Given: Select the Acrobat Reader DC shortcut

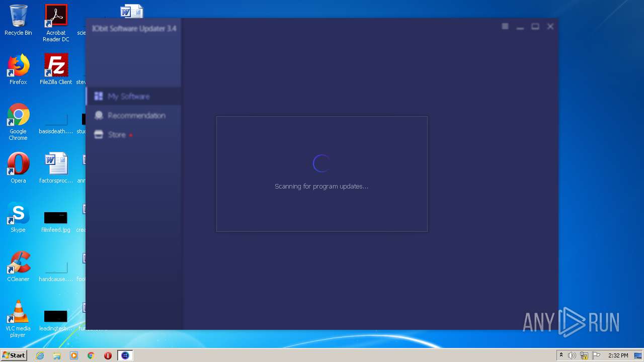Looking at the screenshot, I should tap(56, 23).
